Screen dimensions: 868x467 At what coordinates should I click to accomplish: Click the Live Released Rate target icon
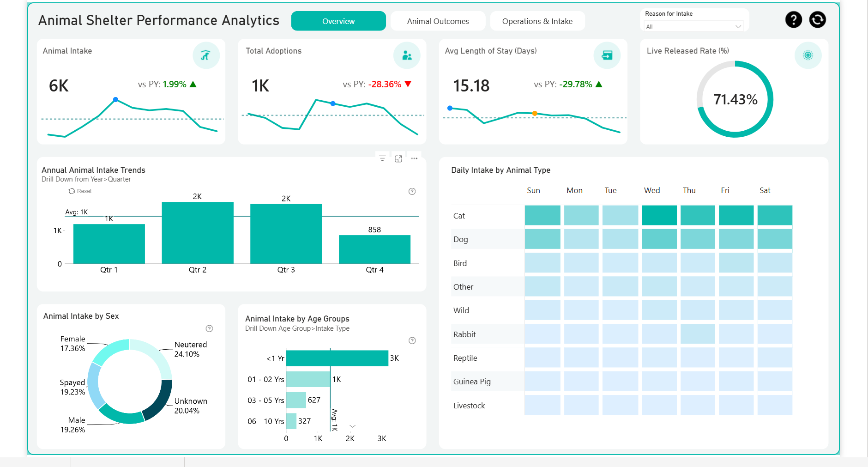[x=808, y=55]
